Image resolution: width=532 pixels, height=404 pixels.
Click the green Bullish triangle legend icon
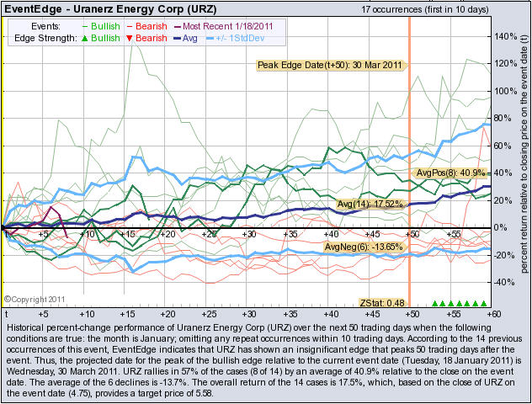click(85, 39)
